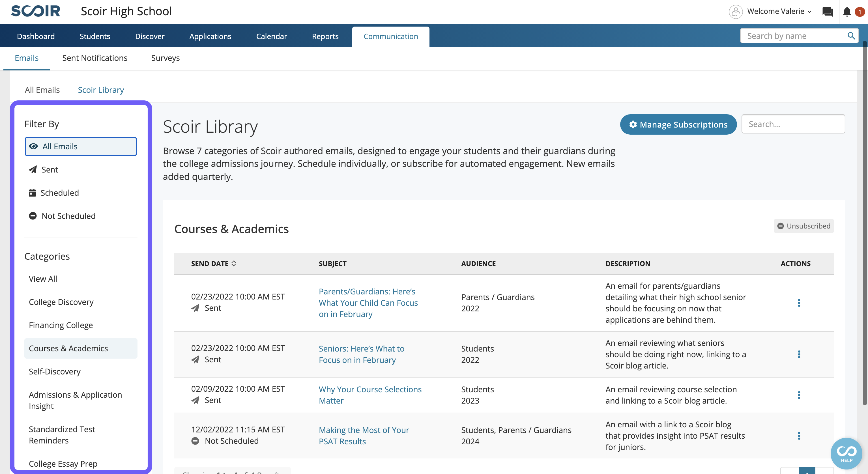Select View All categories

click(x=81, y=279)
